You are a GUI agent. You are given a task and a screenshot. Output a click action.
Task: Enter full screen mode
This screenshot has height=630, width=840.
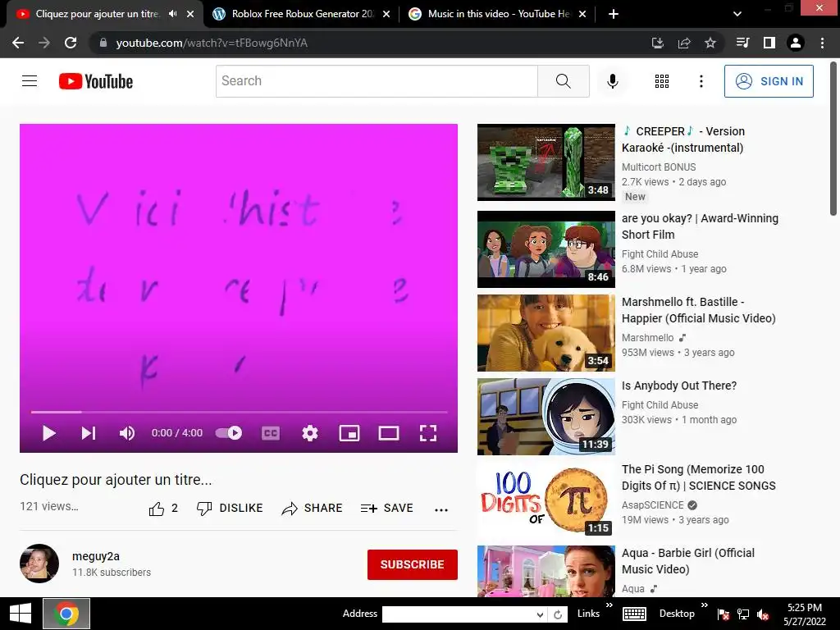(428, 433)
